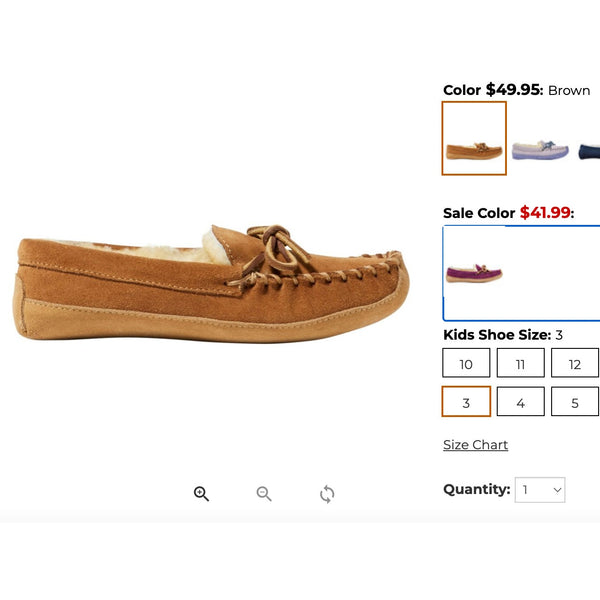Click the Color $49.95 label

click(x=493, y=90)
